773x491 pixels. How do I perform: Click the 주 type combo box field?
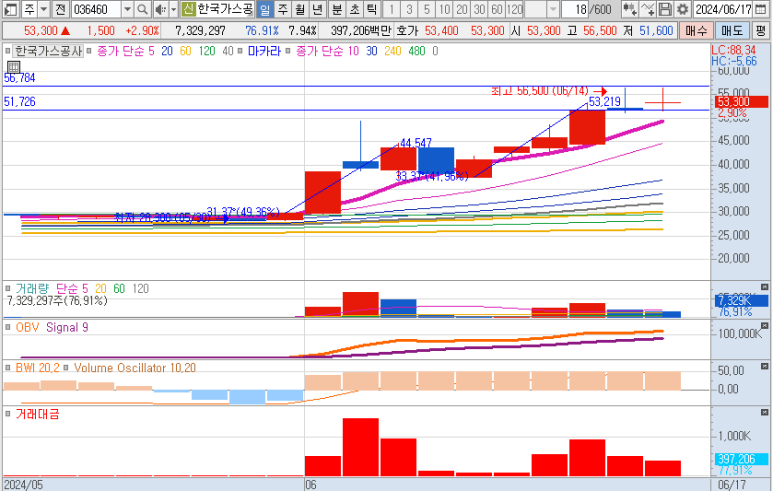(x=30, y=9)
